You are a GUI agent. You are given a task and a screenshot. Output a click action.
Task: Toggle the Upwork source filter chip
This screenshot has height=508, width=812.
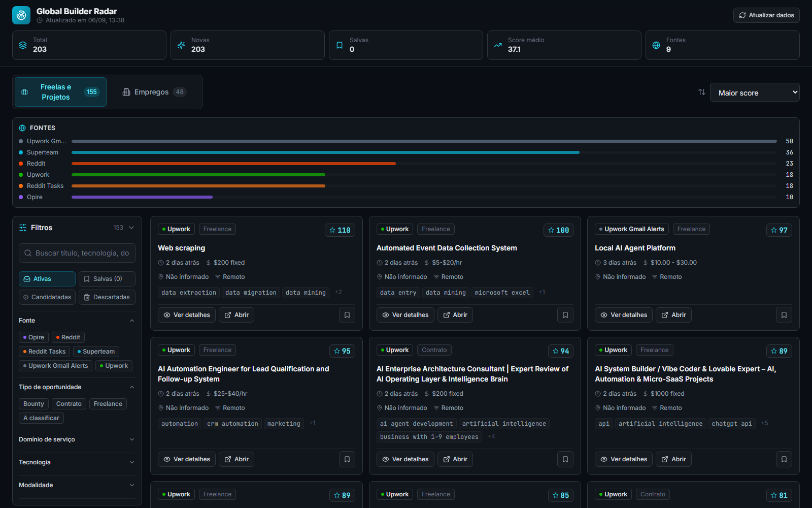click(114, 366)
